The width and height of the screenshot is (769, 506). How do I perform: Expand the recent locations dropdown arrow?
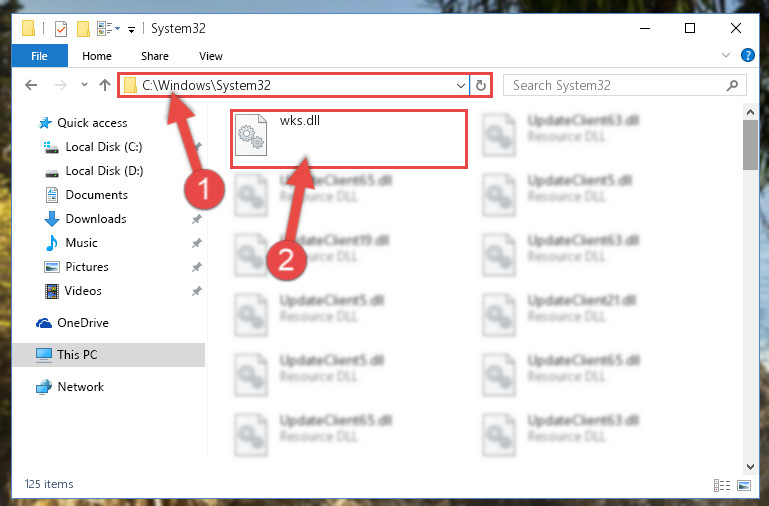[x=84, y=85]
